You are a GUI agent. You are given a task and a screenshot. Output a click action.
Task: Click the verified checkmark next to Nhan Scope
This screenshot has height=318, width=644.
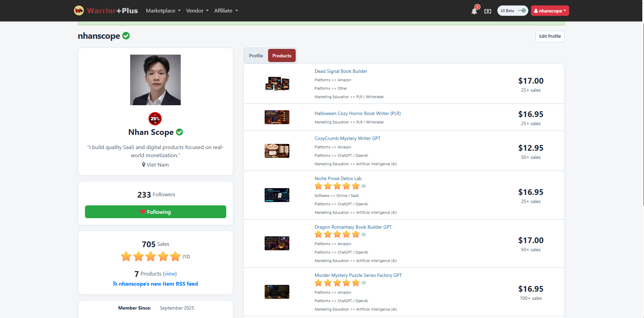179,132
